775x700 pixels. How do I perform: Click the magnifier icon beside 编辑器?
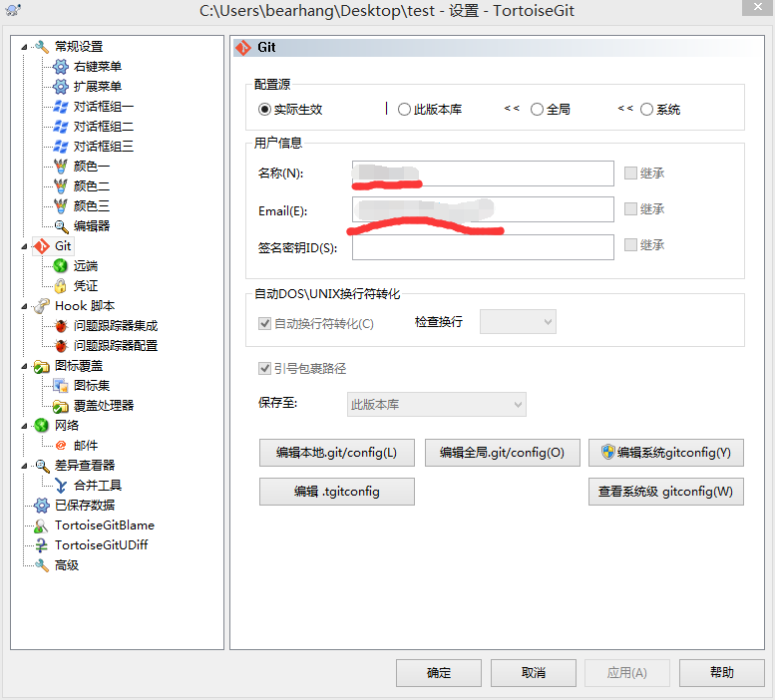tap(60, 226)
